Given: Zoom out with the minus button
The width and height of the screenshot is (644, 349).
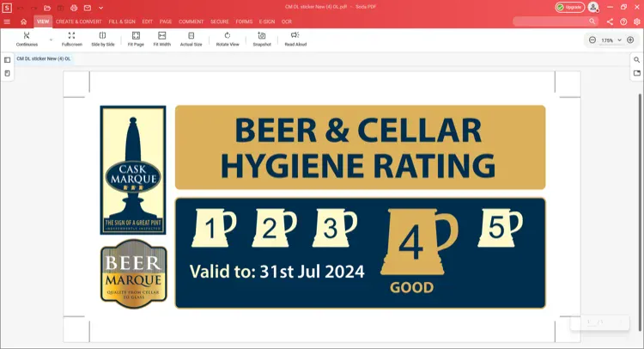Looking at the screenshot, I should [x=592, y=40].
